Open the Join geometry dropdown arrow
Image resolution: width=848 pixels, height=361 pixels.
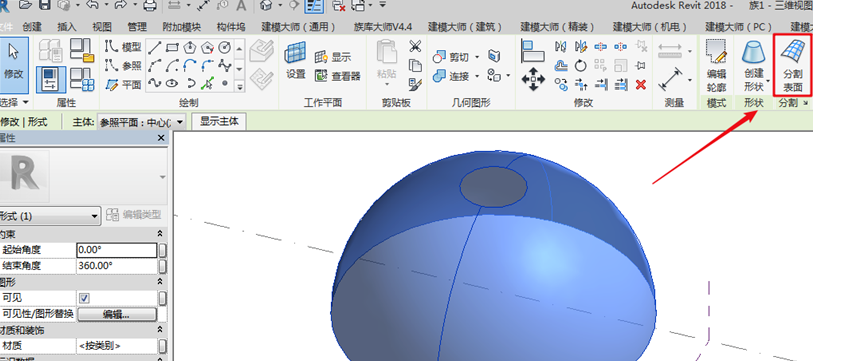477,76
